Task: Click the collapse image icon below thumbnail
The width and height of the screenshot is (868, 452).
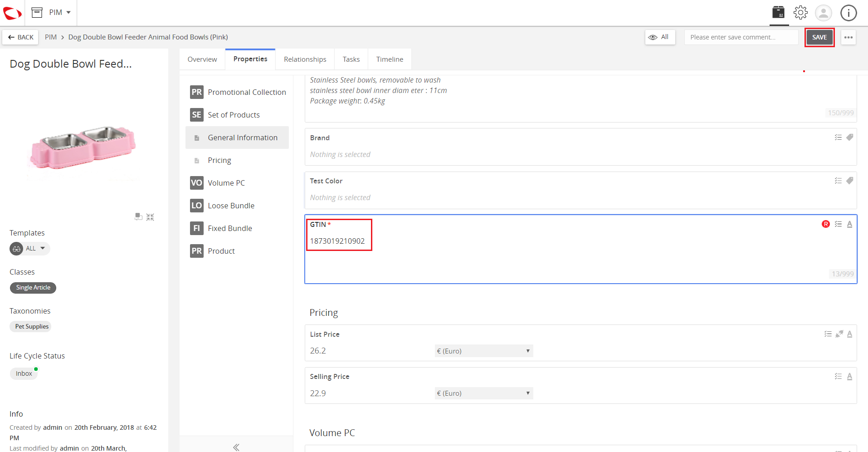Action: click(150, 217)
